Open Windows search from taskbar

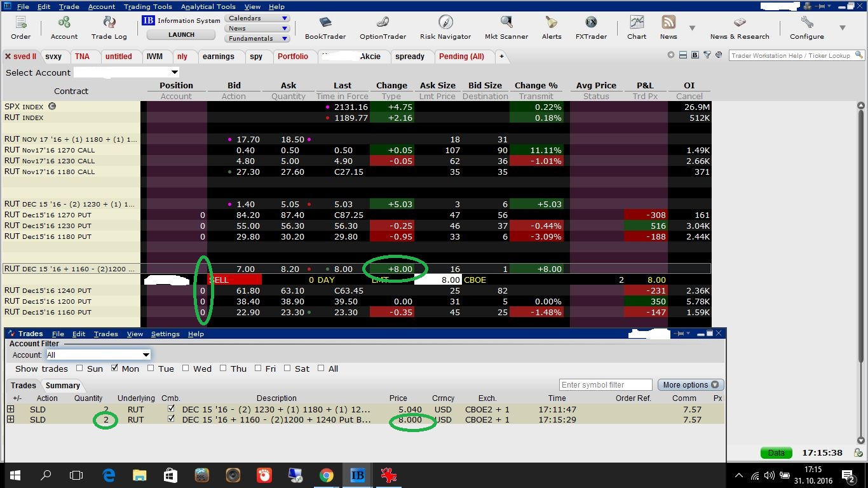[46, 475]
